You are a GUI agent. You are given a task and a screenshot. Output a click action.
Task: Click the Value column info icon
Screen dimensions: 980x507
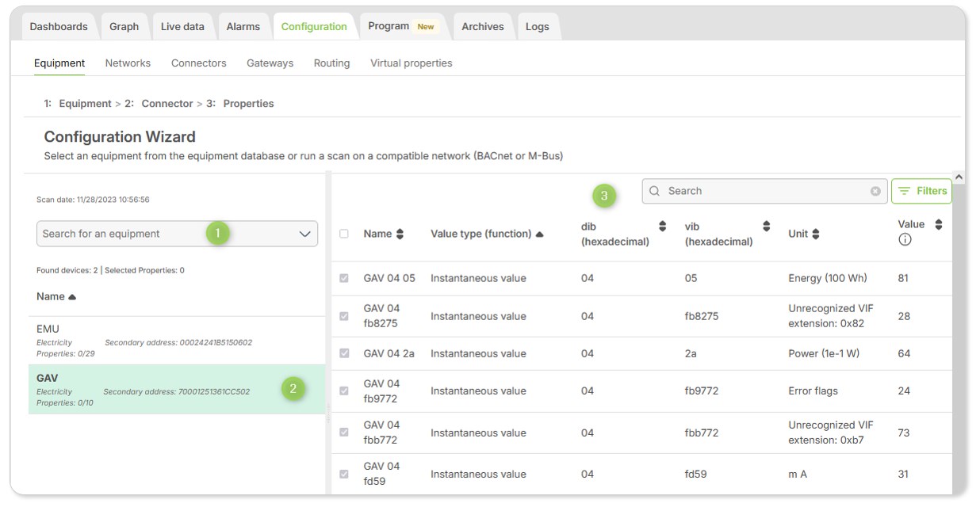pos(905,240)
